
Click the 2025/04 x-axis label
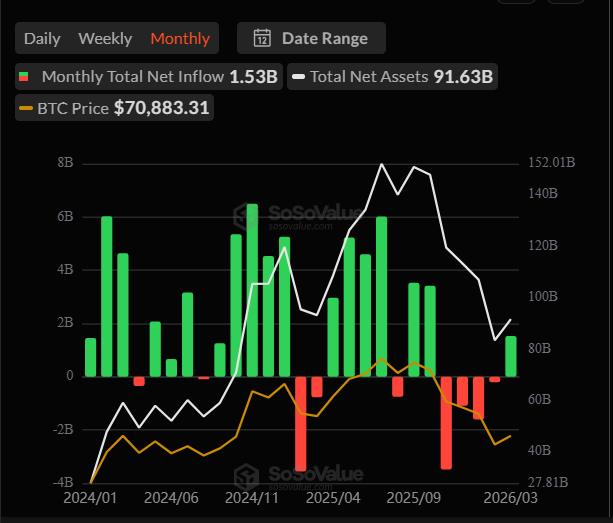click(333, 498)
